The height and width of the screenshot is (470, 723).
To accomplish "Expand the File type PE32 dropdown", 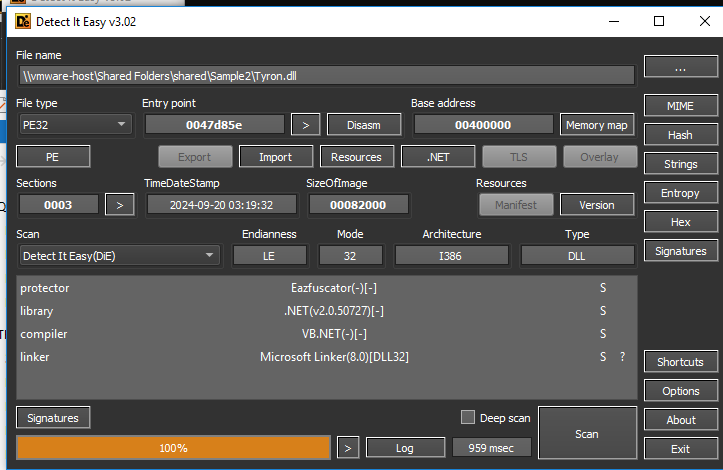I will point(76,125).
